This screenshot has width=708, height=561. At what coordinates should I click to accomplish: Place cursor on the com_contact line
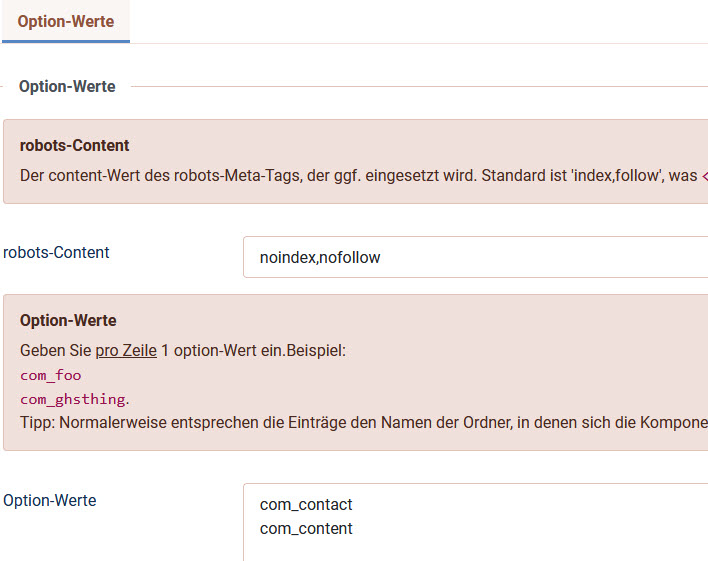[x=306, y=505]
